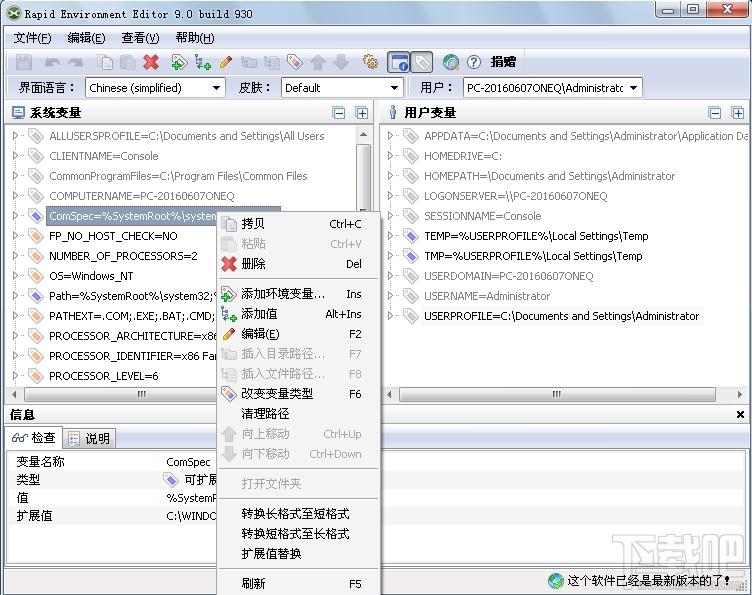752x595 pixels.
Task: Click the 捐赠 donate button
Action: click(x=503, y=62)
